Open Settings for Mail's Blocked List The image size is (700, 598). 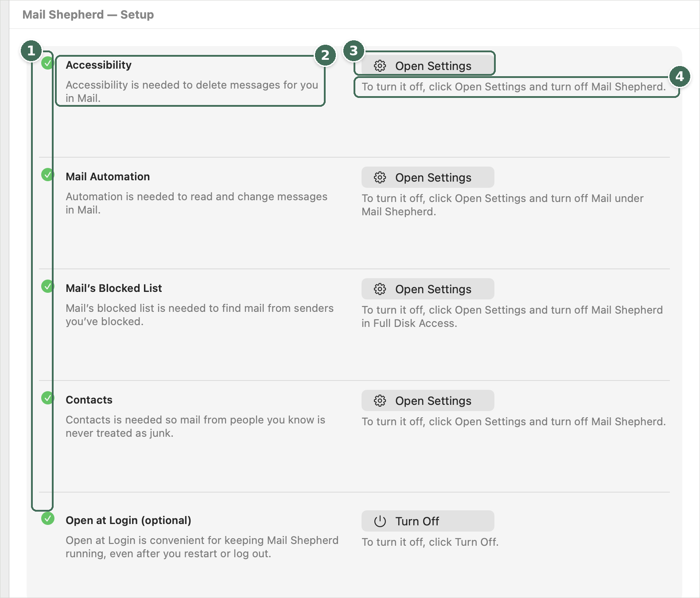click(x=428, y=289)
